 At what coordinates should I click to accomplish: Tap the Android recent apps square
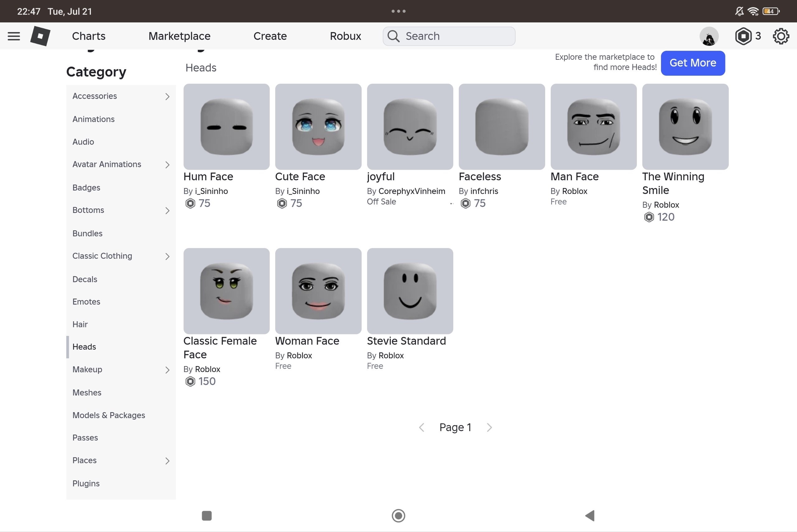207,516
